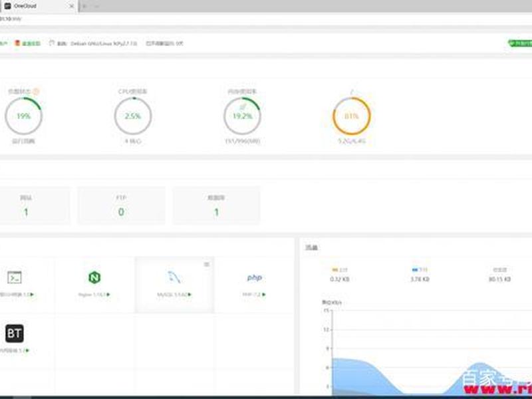Close the OneCloud browser tab

click(x=72, y=6)
